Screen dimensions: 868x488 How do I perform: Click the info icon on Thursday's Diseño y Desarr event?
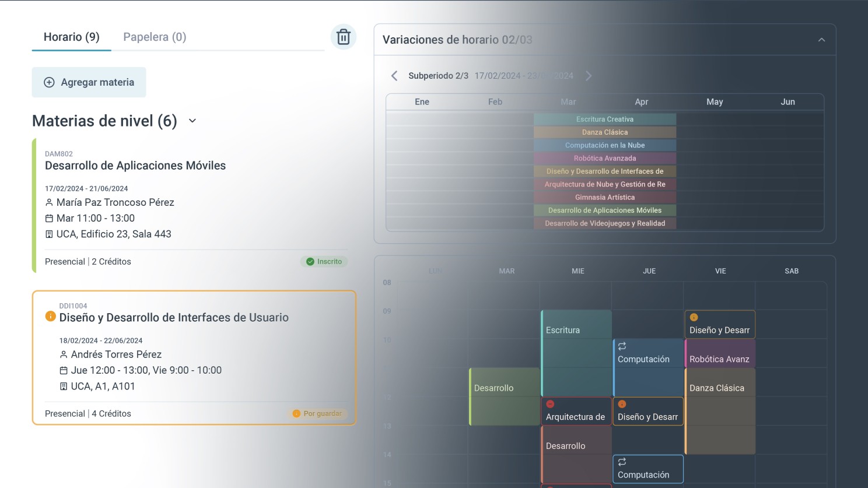pyautogui.click(x=621, y=403)
